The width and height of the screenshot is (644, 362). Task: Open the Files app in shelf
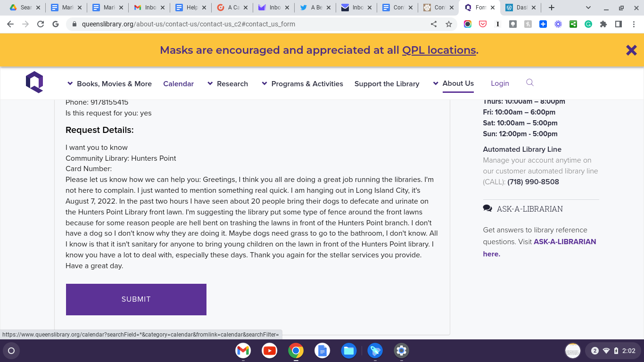(x=349, y=351)
